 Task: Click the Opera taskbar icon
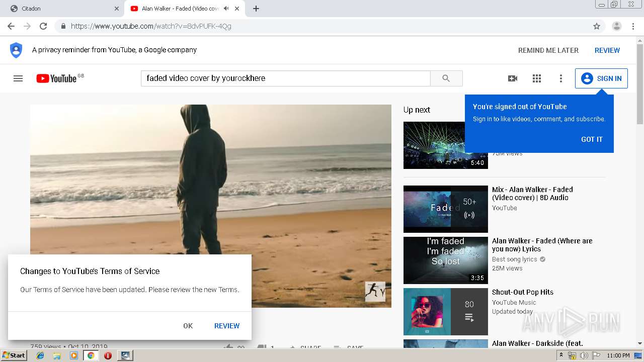click(x=108, y=355)
